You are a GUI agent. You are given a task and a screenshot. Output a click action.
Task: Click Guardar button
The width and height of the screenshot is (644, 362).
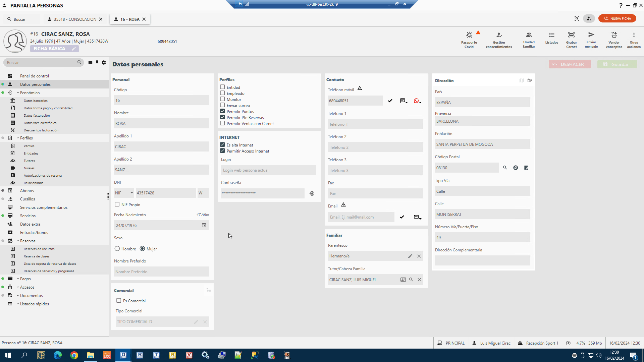617,64
